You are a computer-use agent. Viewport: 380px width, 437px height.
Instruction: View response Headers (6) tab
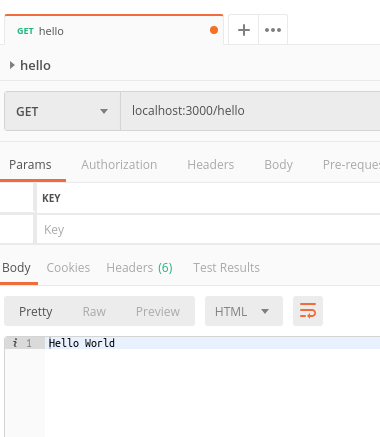[x=139, y=268]
